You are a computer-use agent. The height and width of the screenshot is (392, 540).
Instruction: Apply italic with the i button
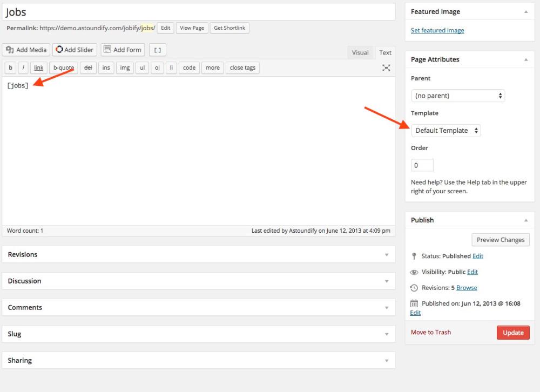pos(23,67)
